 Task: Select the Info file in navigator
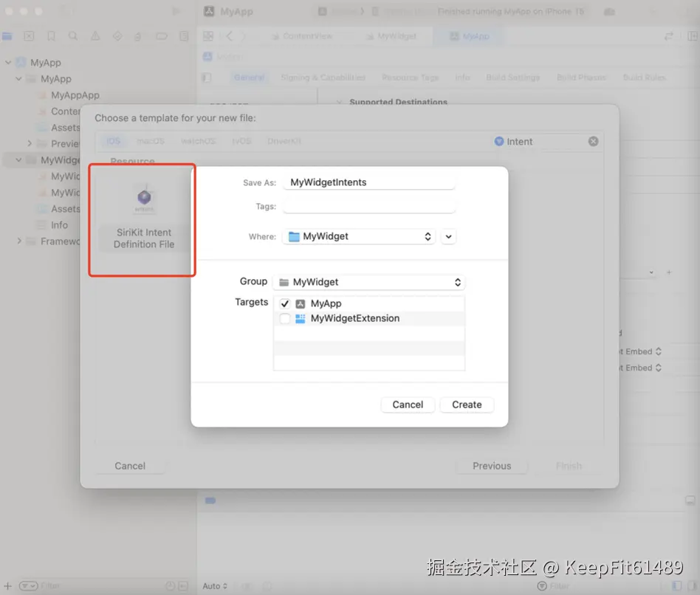pyautogui.click(x=59, y=225)
